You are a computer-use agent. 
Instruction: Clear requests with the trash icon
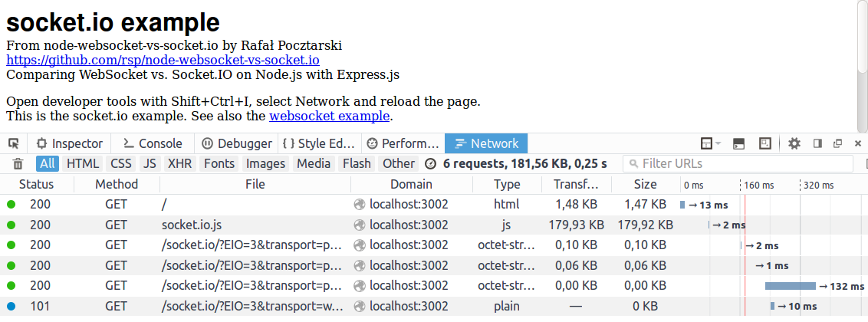tap(18, 164)
